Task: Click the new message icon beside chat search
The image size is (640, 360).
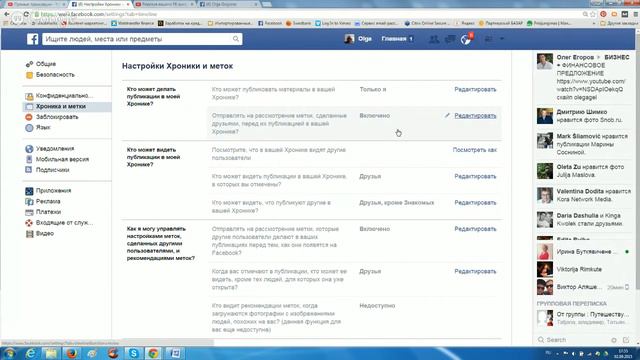Action: tap(626, 340)
